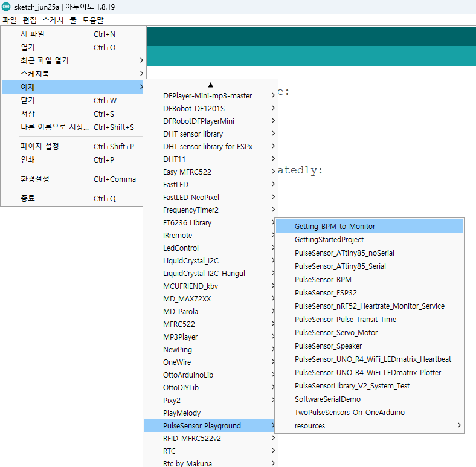Click the Arduino app icon in title bar

tap(6, 7)
